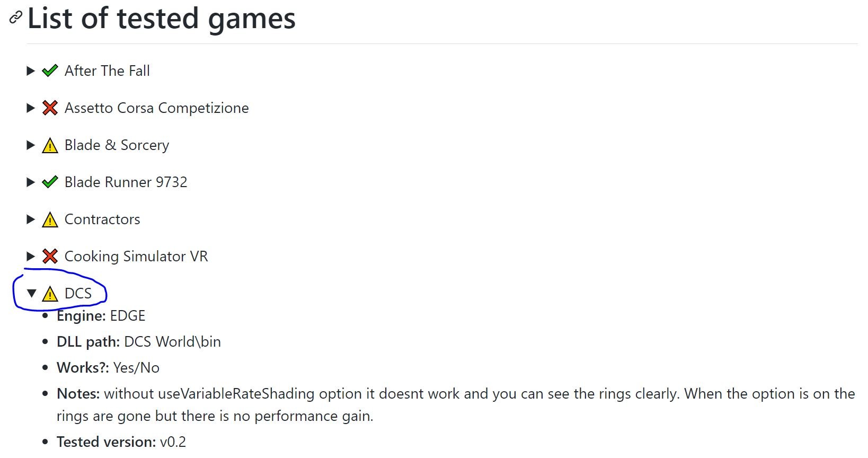Click the Cooking Simulator VR title
The width and height of the screenshot is (868, 458).
(136, 257)
